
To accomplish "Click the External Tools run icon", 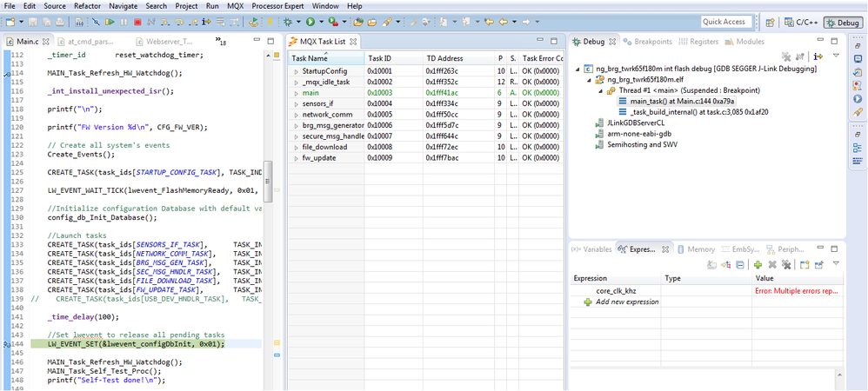I will click(333, 22).
